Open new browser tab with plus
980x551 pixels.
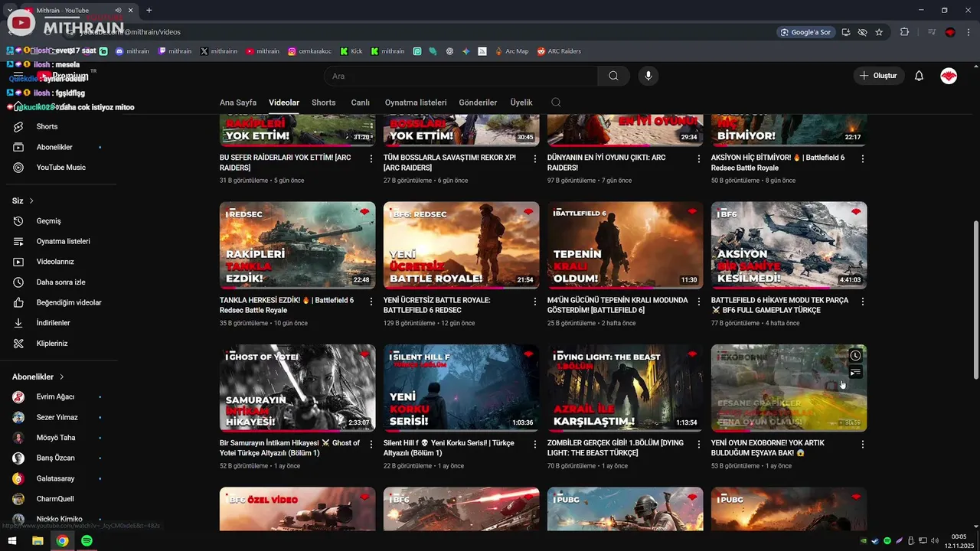149,10
